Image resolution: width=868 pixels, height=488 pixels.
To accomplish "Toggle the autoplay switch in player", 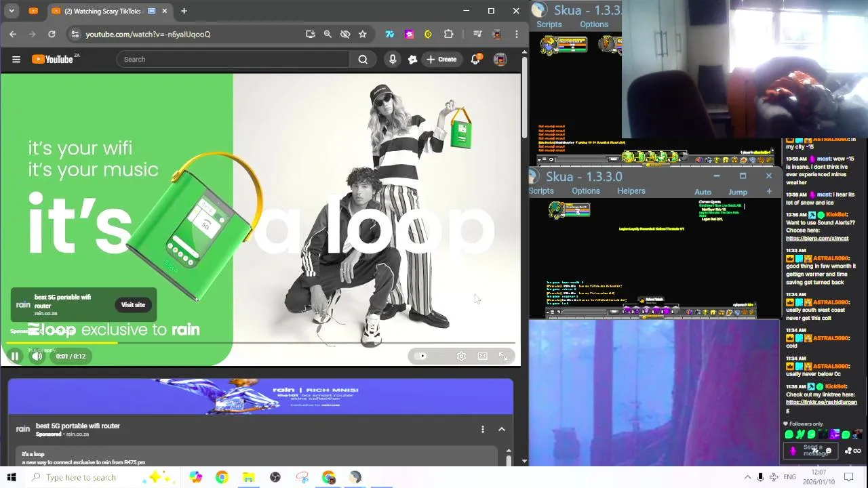I will [x=420, y=356].
